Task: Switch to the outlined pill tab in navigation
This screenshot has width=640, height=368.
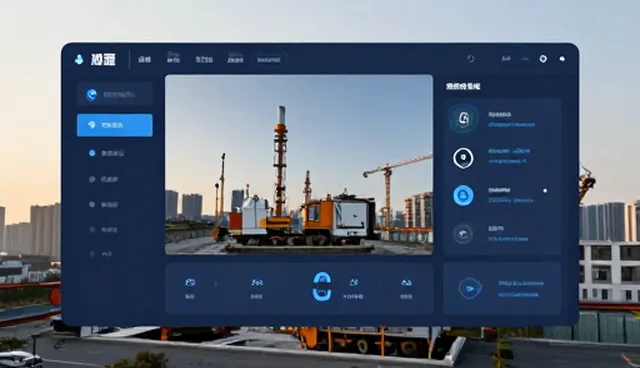Action: pyautogui.click(x=269, y=60)
